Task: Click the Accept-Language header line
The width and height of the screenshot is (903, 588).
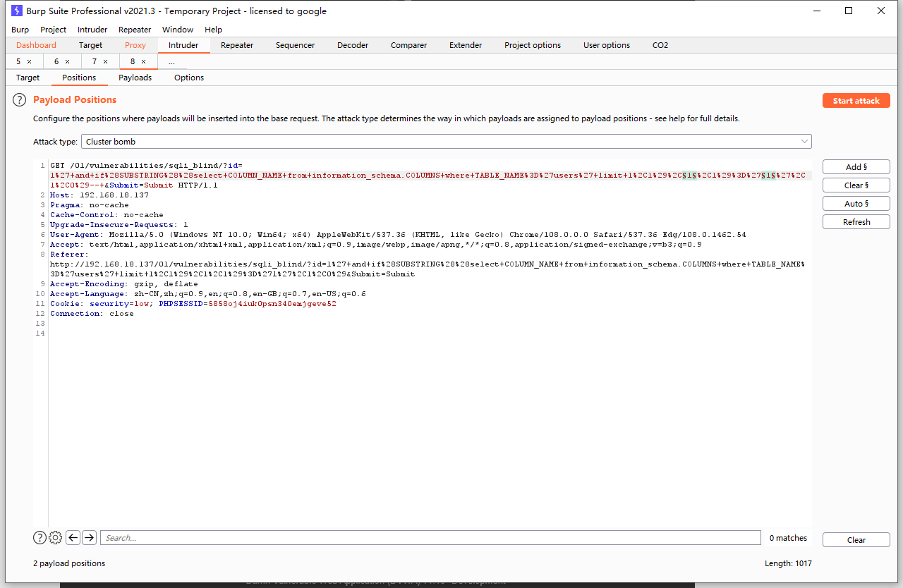Action: click(x=208, y=294)
